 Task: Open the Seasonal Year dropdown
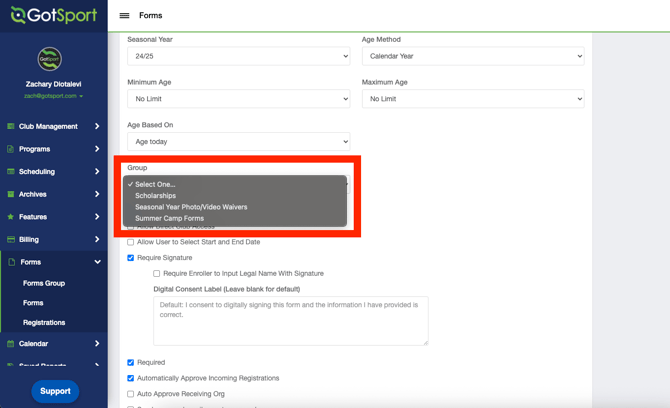238,57
